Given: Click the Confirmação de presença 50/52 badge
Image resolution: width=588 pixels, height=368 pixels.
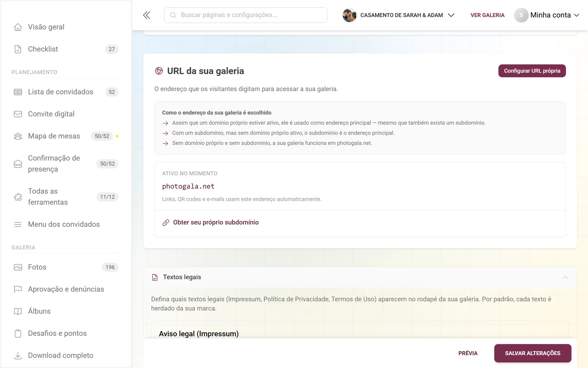Looking at the screenshot, I should (107, 164).
